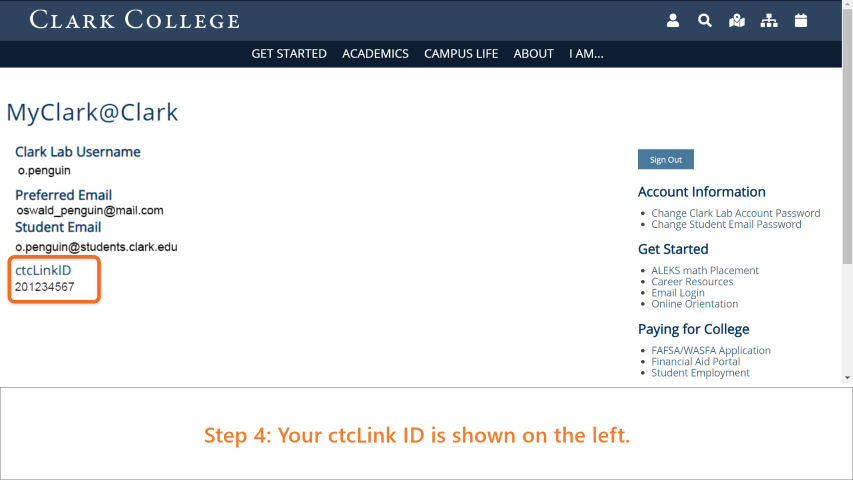Open Change Clark Lab Account Password link

click(735, 213)
